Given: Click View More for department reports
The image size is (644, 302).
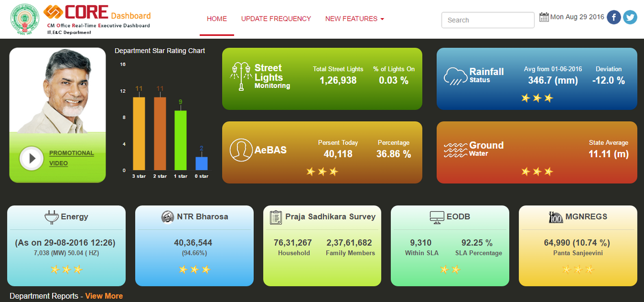Looking at the screenshot, I should [104, 296].
